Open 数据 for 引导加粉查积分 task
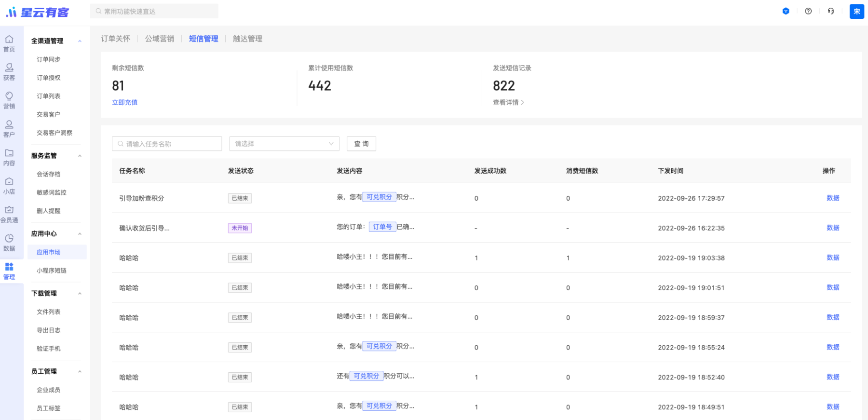 click(833, 198)
